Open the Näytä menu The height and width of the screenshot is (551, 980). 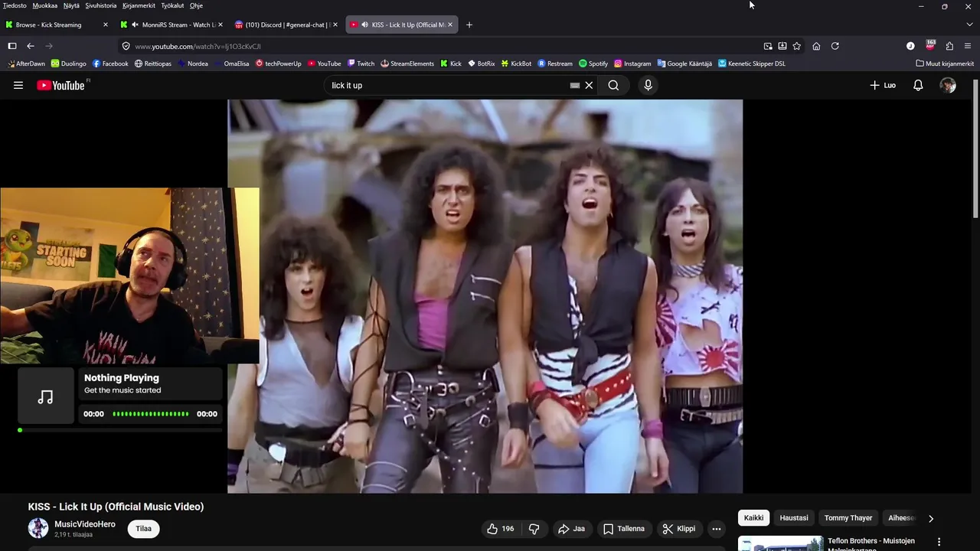pos(71,5)
